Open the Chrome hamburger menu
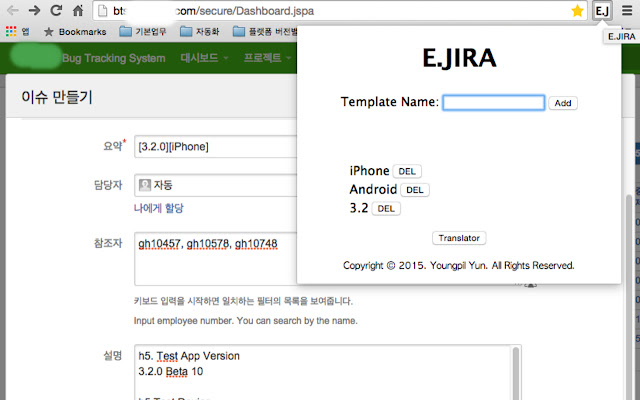 tap(627, 11)
